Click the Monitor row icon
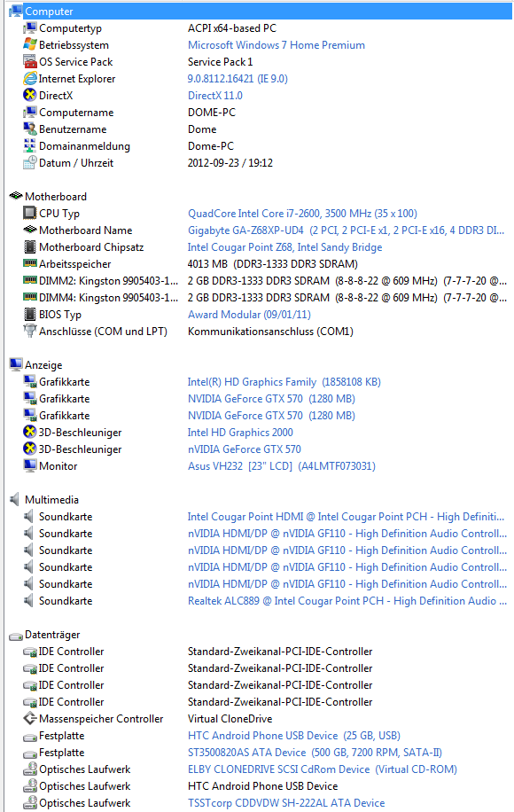 pyautogui.click(x=30, y=465)
